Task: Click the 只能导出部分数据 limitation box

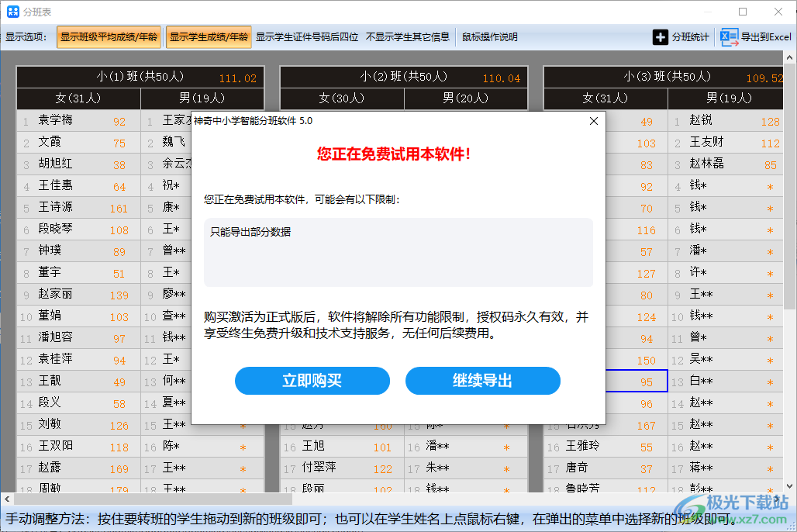Action: point(398,252)
